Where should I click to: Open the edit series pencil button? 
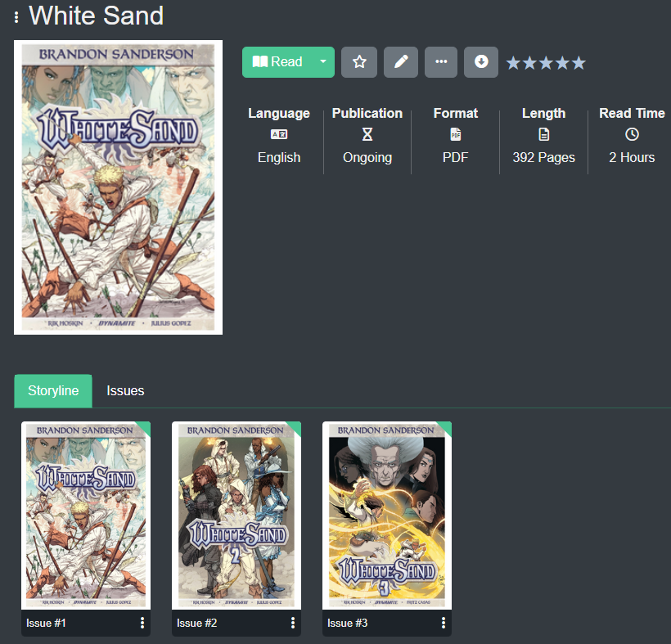click(400, 62)
